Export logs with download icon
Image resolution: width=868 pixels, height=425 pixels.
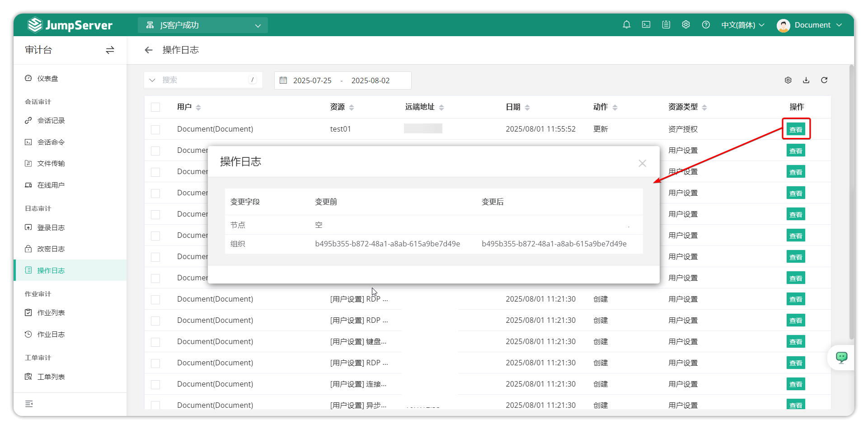click(806, 80)
